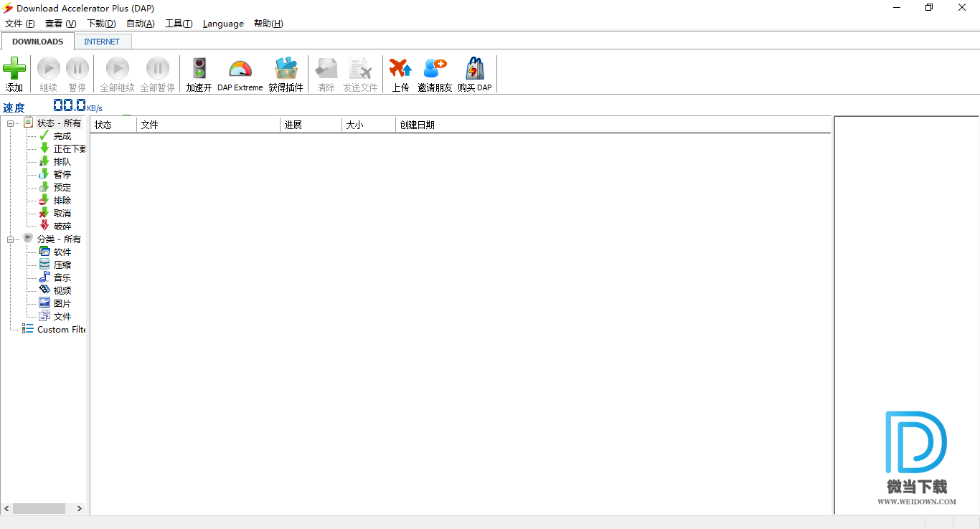Sort by the 创建日期 column header

tap(613, 125)
